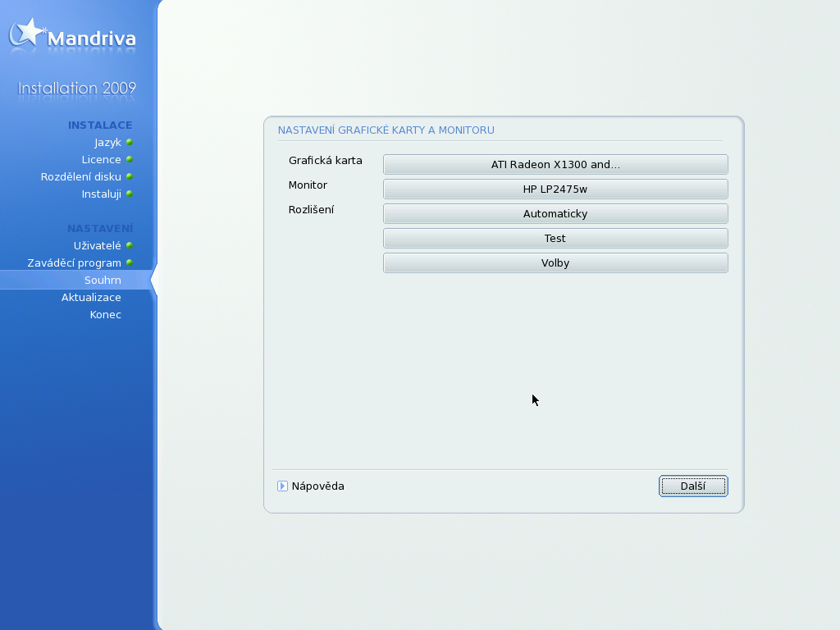The image size is (840, 630).
Task: Proceed with the Další button
Action: tap(693, 486)
